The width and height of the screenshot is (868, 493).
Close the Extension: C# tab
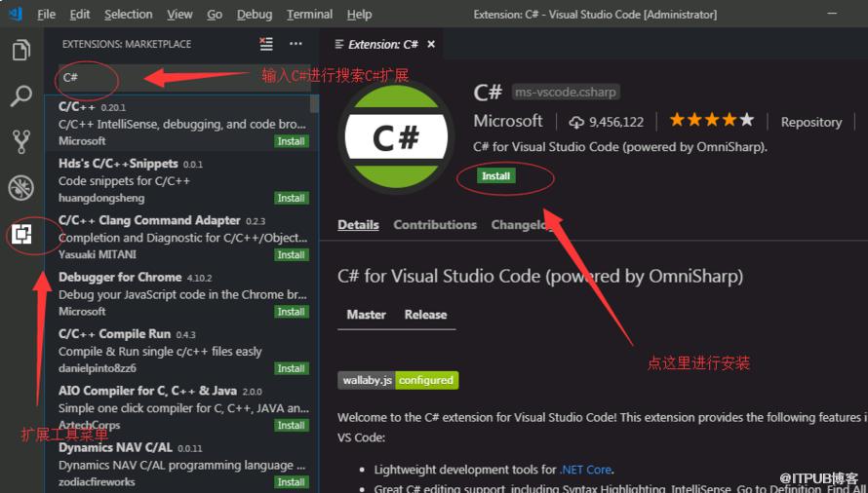point(431,44)
